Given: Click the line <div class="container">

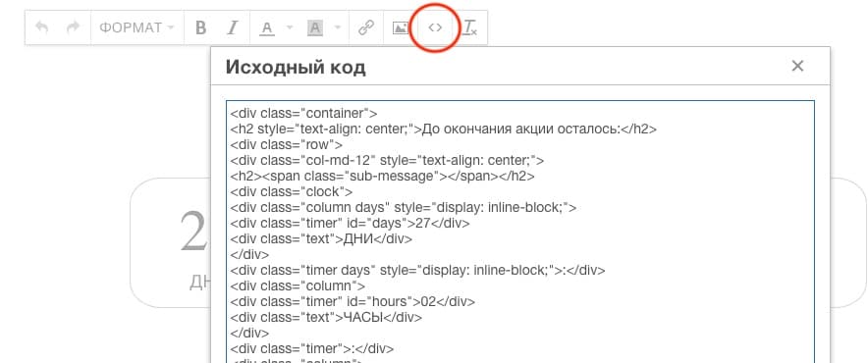Looking at the screenshot, I should point(304,114).
